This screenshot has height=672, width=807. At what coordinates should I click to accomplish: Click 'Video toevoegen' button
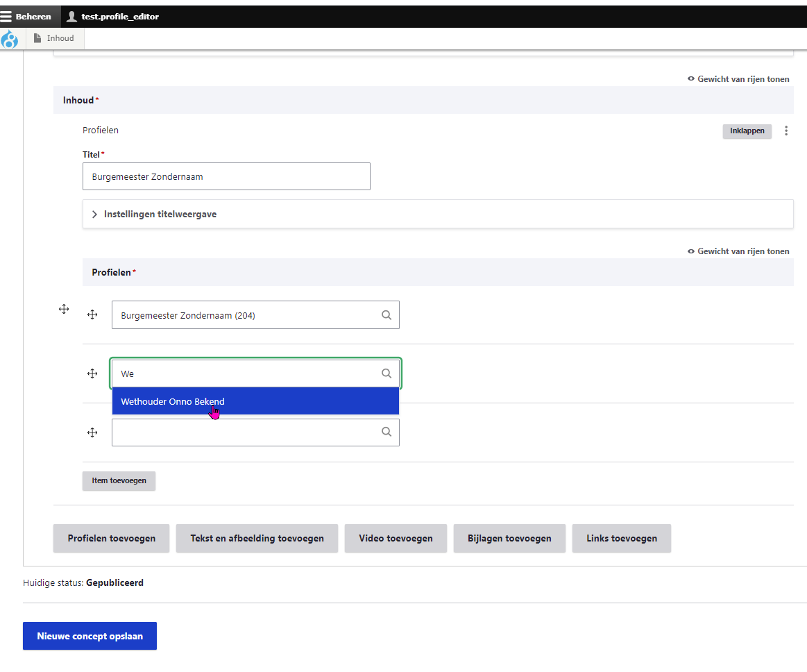point(396,538)
